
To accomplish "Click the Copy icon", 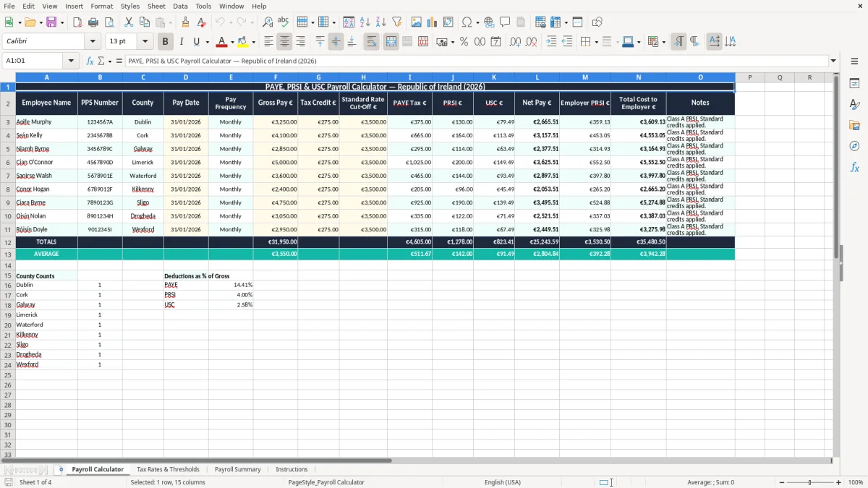I will (x=144, y=22).
